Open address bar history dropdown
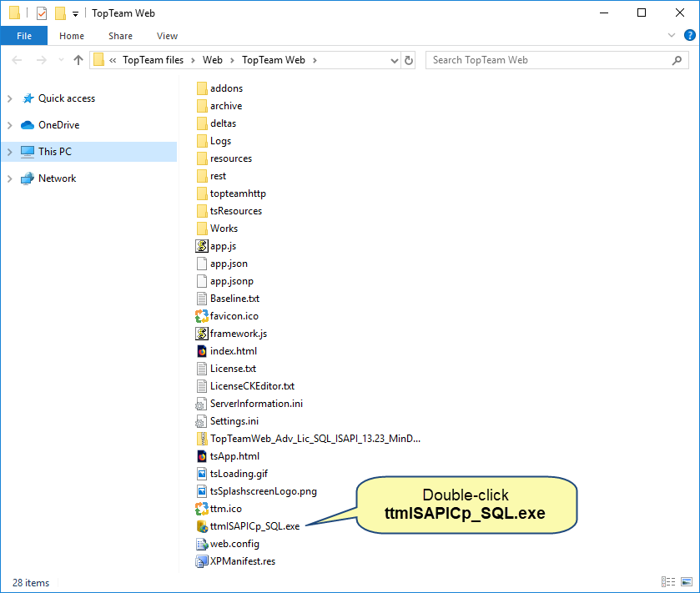 (394, 60)
